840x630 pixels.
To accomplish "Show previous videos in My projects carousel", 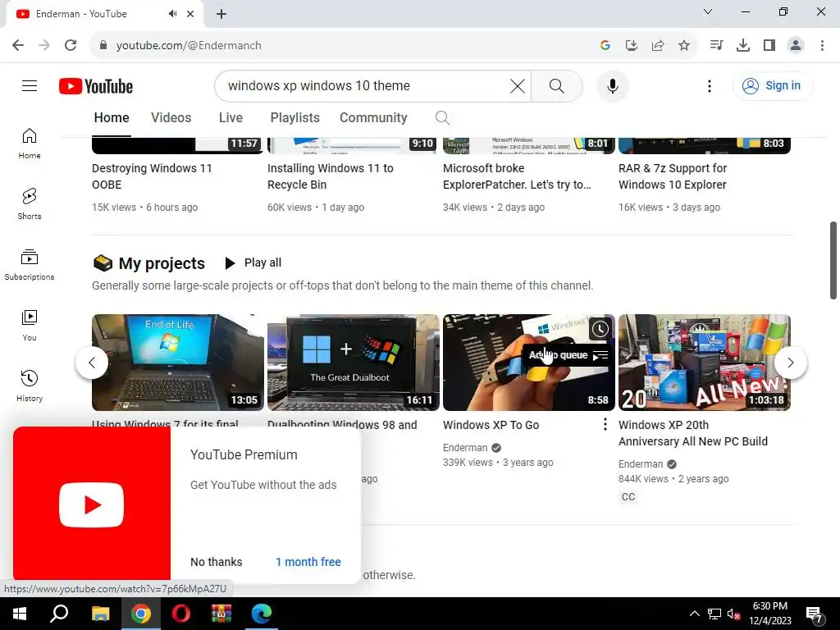I will coord(92,363).
